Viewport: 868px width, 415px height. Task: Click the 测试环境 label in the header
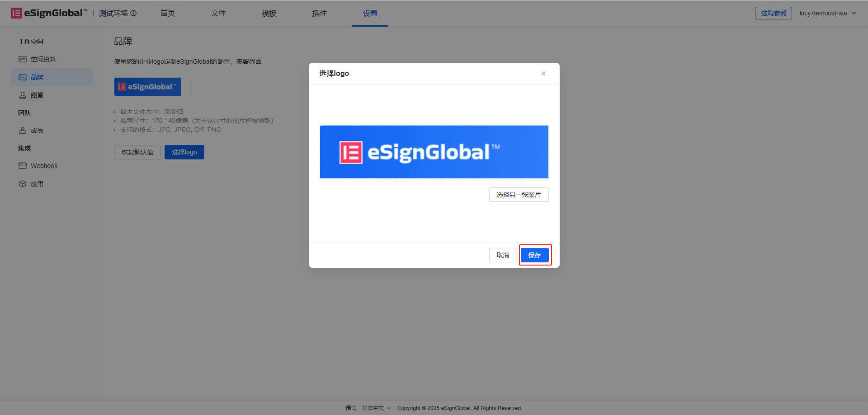[x=113, y=14]
